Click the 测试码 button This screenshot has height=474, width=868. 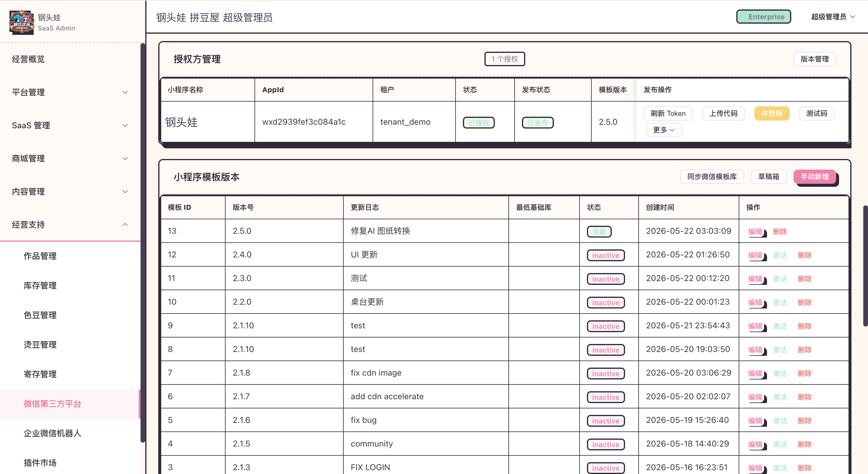[816, 113]
